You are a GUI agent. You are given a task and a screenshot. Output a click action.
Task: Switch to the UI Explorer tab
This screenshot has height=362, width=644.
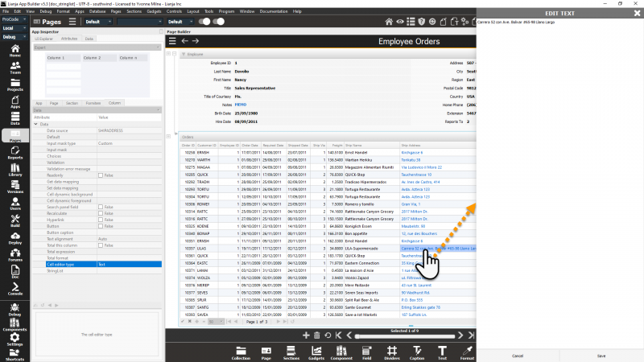click(x=43, y=39)
